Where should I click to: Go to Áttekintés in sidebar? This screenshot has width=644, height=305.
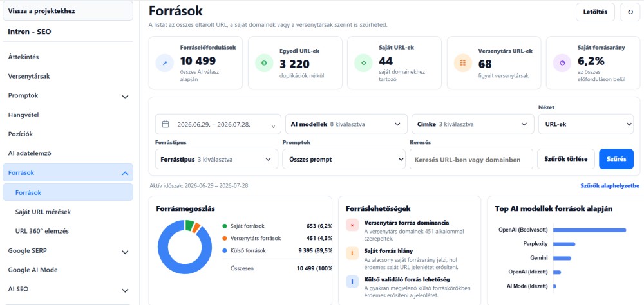23,57
